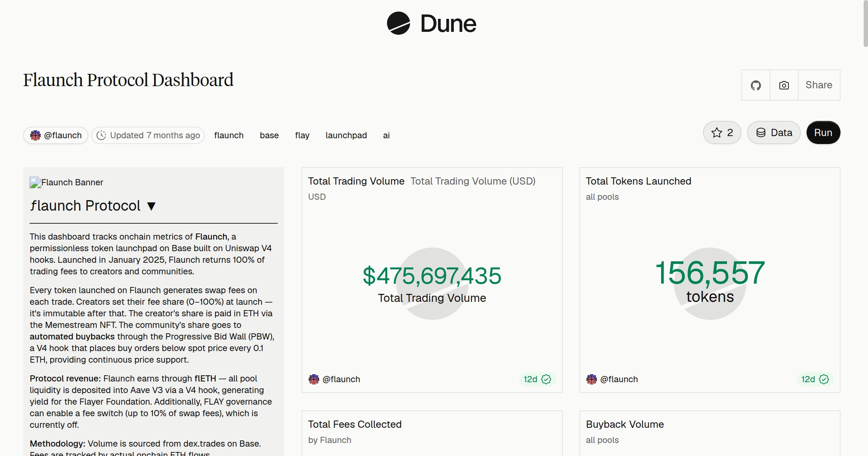Open the Data button
The height and width of the screenshot is (456, 868).
(x=774, y=132)
